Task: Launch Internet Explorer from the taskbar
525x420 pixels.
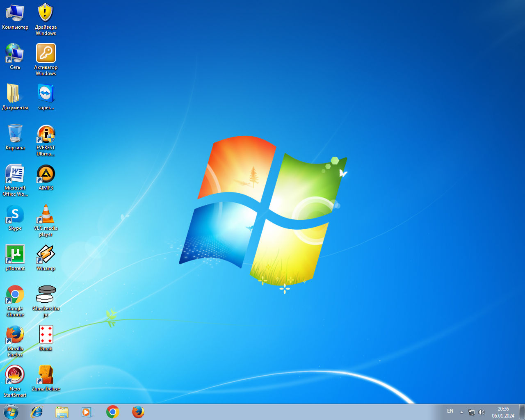Action: [x=37, y=412]
